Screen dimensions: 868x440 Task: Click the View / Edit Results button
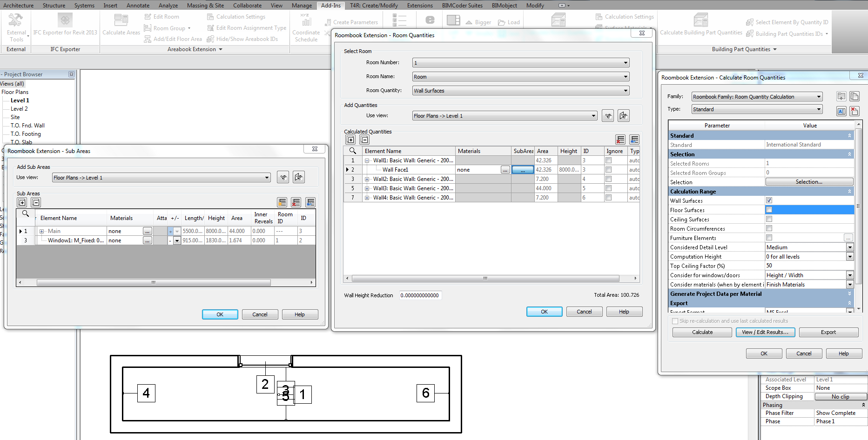(x=765, y=332)
